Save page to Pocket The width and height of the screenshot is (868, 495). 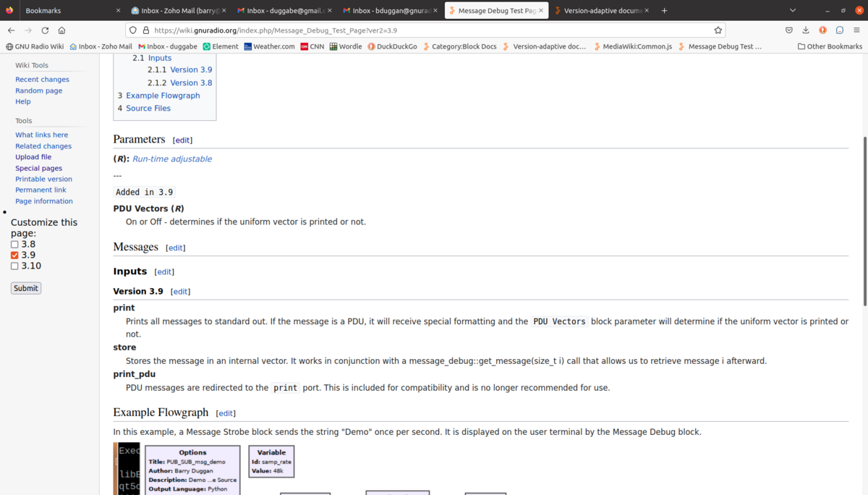(788, 30)
